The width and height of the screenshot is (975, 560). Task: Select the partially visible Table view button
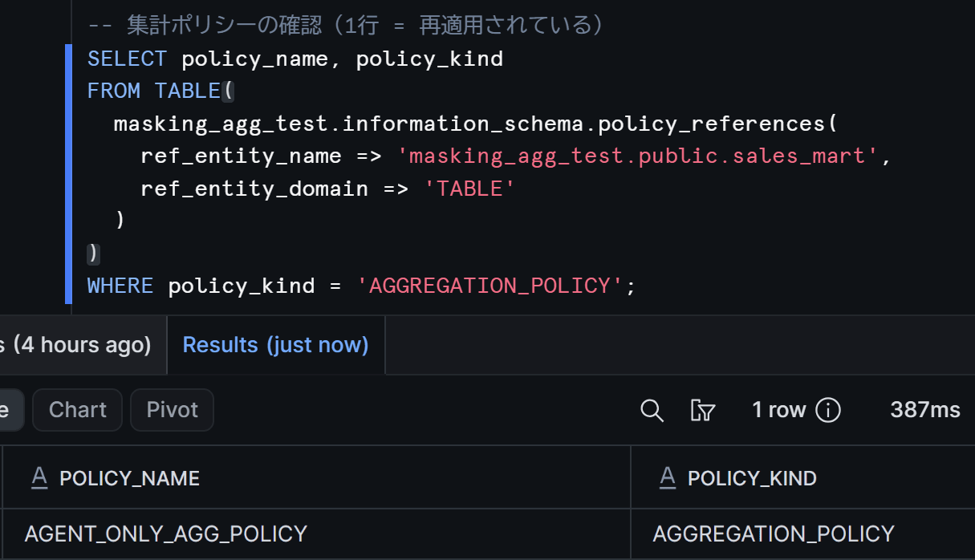pos(11,410)
